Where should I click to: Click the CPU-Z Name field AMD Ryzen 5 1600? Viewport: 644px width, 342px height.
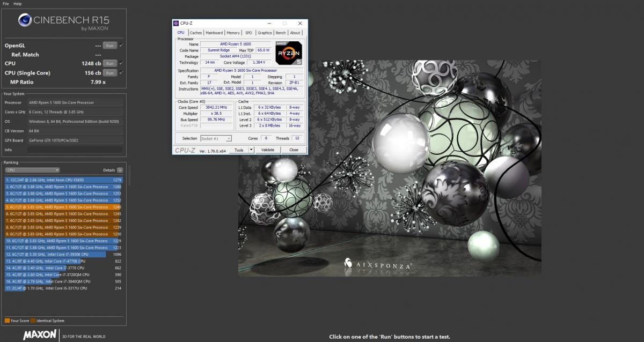(236, 44)
